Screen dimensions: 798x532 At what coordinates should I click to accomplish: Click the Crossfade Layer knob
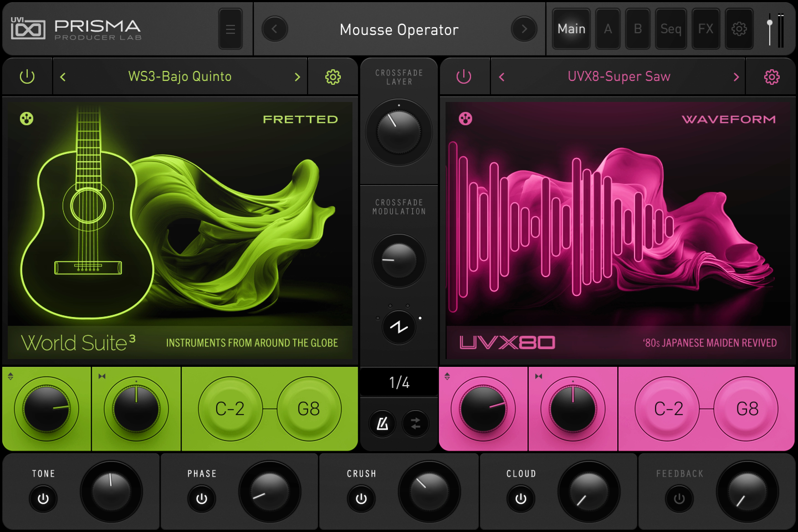(x=399, y=132)
